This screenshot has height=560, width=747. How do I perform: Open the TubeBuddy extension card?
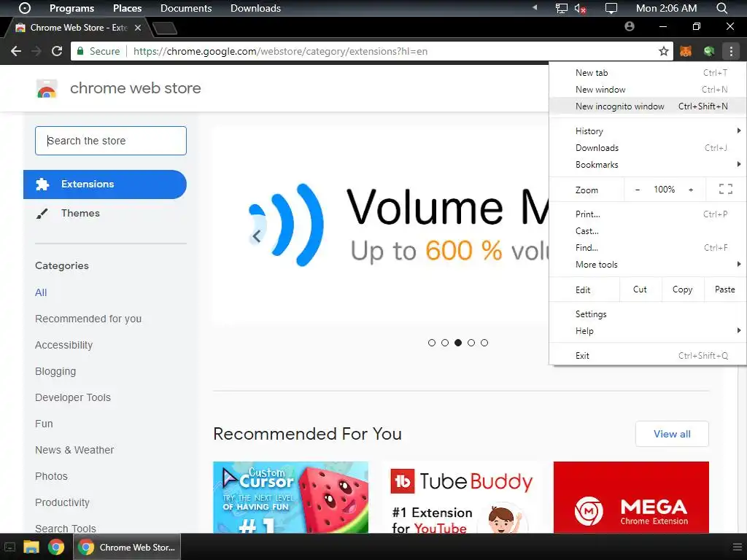click(x=462, y=497)
